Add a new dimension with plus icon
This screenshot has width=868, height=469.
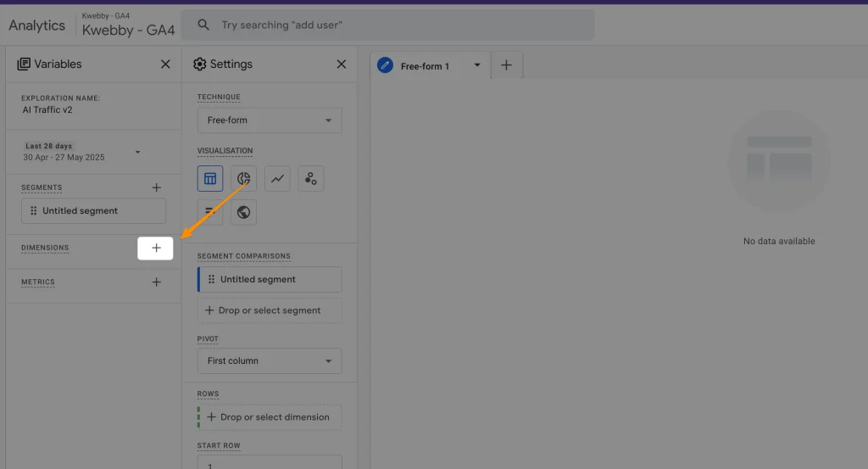coord(156,248)
